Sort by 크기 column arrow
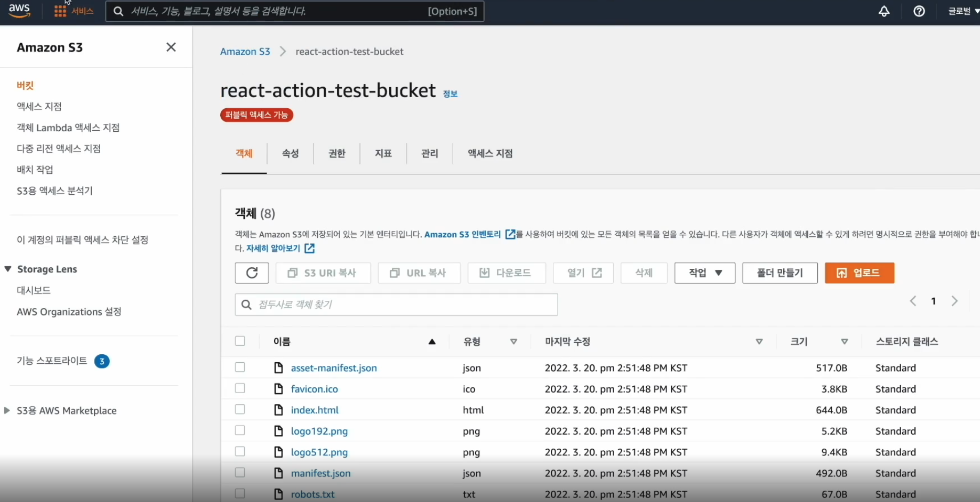980x502 pixels. pos(845,342)
